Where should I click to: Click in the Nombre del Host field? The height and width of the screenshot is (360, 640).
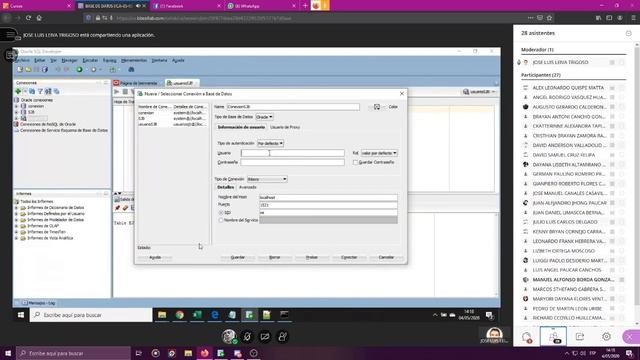pos(328,197)
